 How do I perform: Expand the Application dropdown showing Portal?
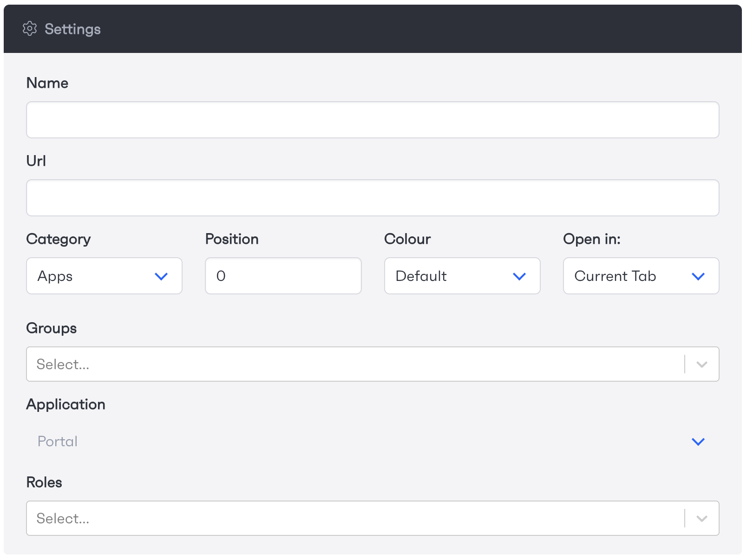point(373,441)
